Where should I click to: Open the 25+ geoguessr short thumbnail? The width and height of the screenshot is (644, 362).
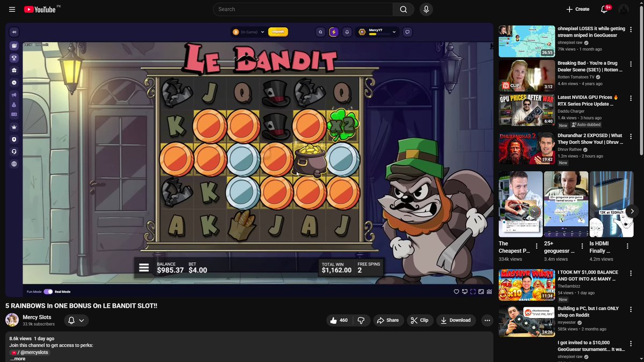point(565,204)
